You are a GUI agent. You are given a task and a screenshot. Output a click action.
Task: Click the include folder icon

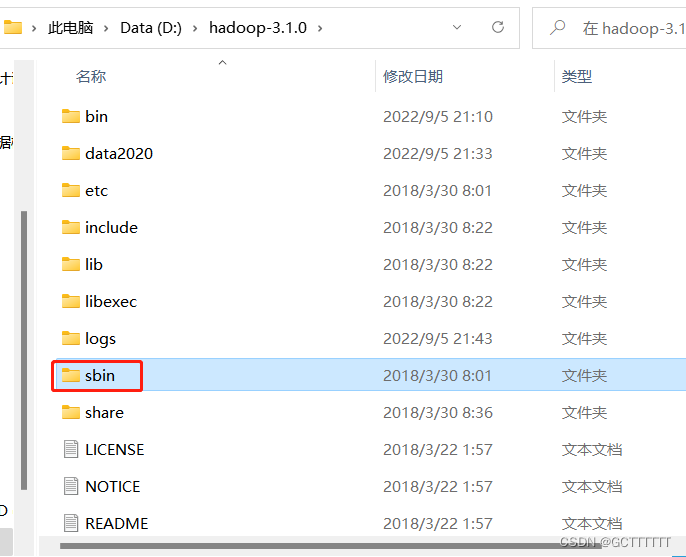[x=70, y=228]
